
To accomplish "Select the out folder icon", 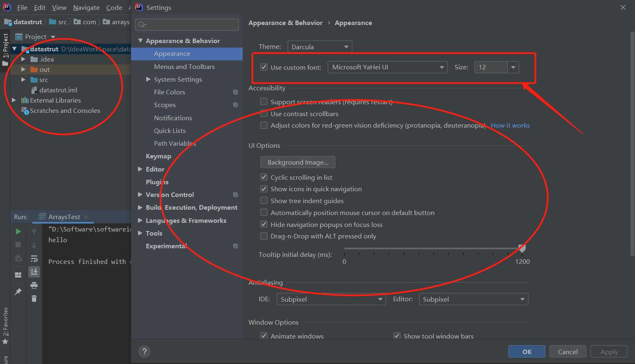I will (x=34, y=70).
